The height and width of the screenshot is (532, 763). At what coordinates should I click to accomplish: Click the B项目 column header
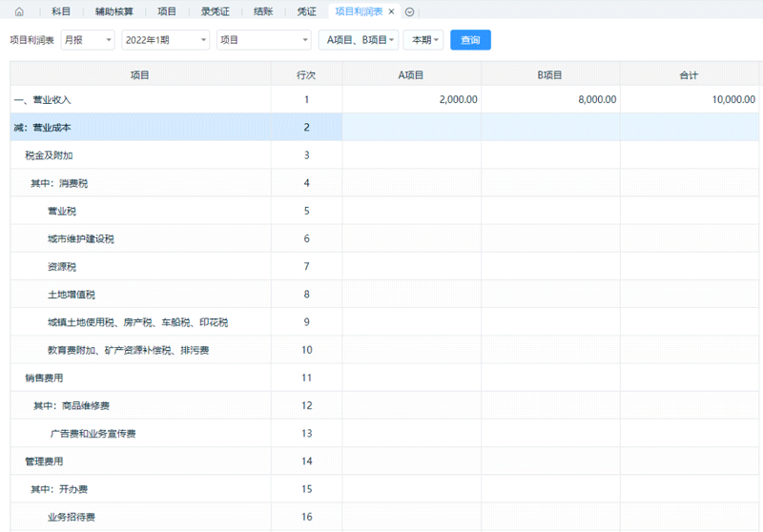pos(550,75)
